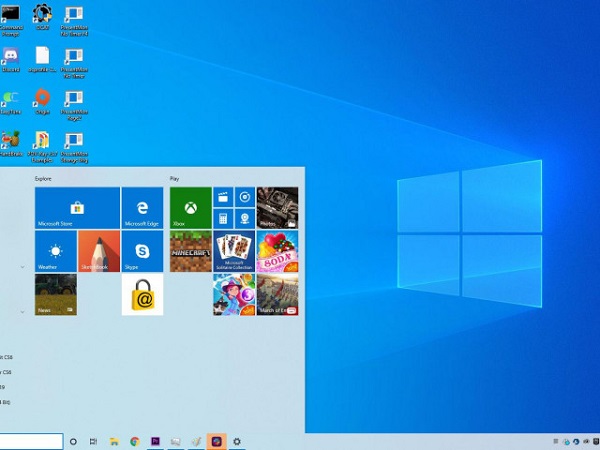
Task: Switch to Google Chrome on the taskbar
Action: (x=135, y=442)
